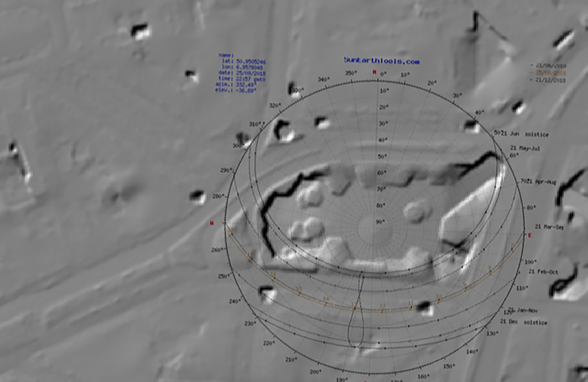Click the 21 Apr-Aug path label
Image resolution: width=588 pixels, height=382 pixels.
tap(541, 182)
